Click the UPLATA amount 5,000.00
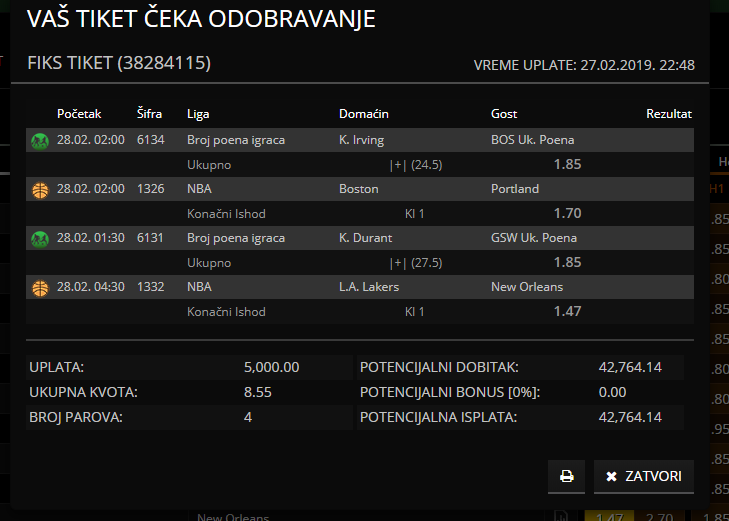Viewport: 729px width, 521px height. pyautogui.click(x=272, y=368)
